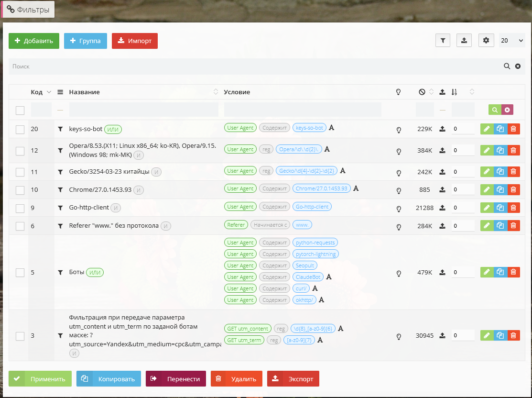Click the red Импорт button

[x=135, y=41]
